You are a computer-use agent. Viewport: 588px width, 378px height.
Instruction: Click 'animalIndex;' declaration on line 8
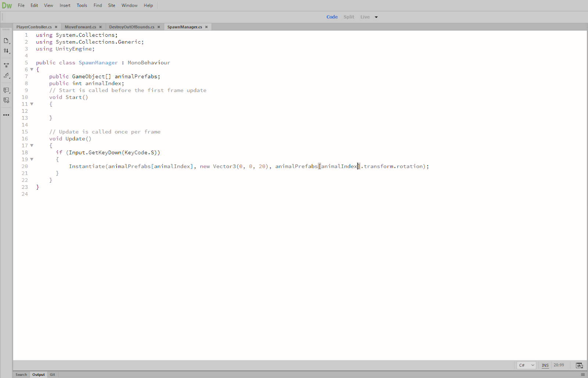coord(105,83)
